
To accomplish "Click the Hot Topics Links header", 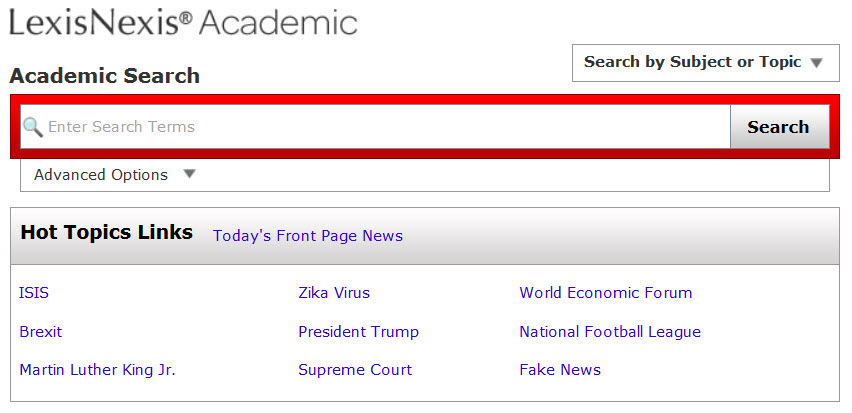I will click(x=106, y=233).
